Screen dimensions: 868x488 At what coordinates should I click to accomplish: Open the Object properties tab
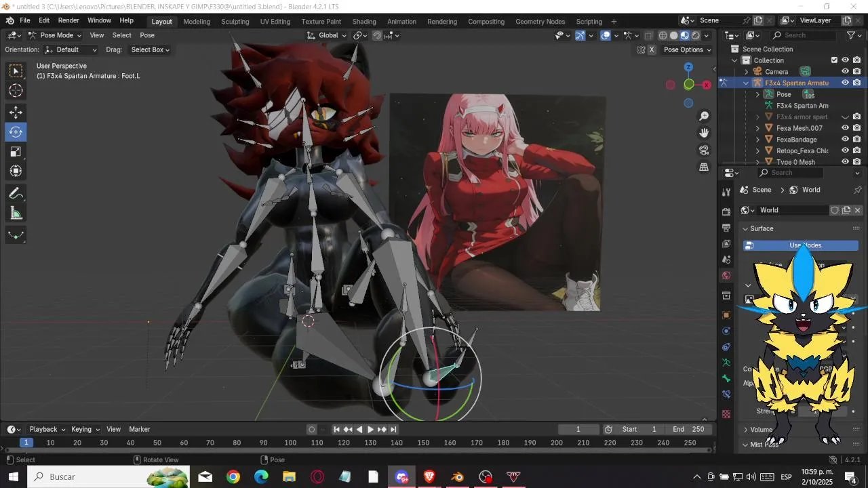click(x=726, y=315)
